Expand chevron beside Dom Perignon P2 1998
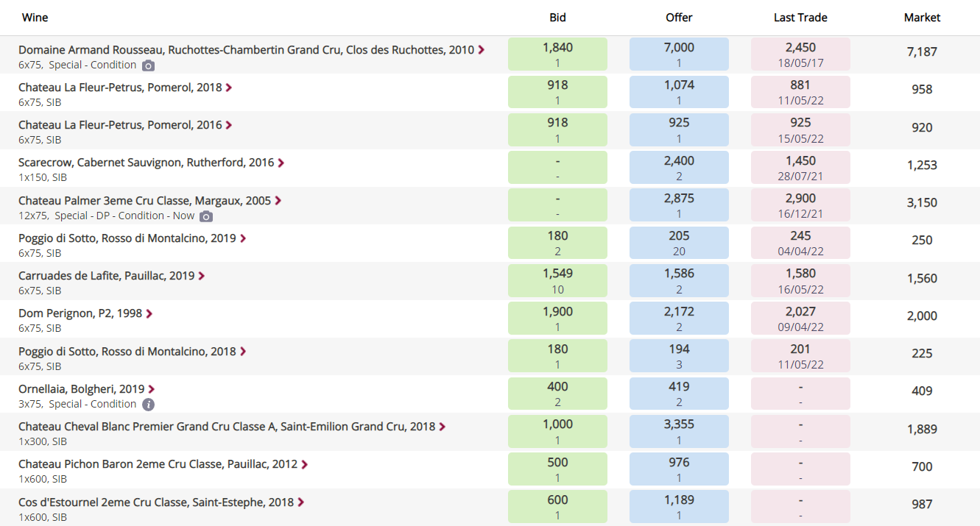Viewport: 980px width, 526px height. [x=149, y=313]
